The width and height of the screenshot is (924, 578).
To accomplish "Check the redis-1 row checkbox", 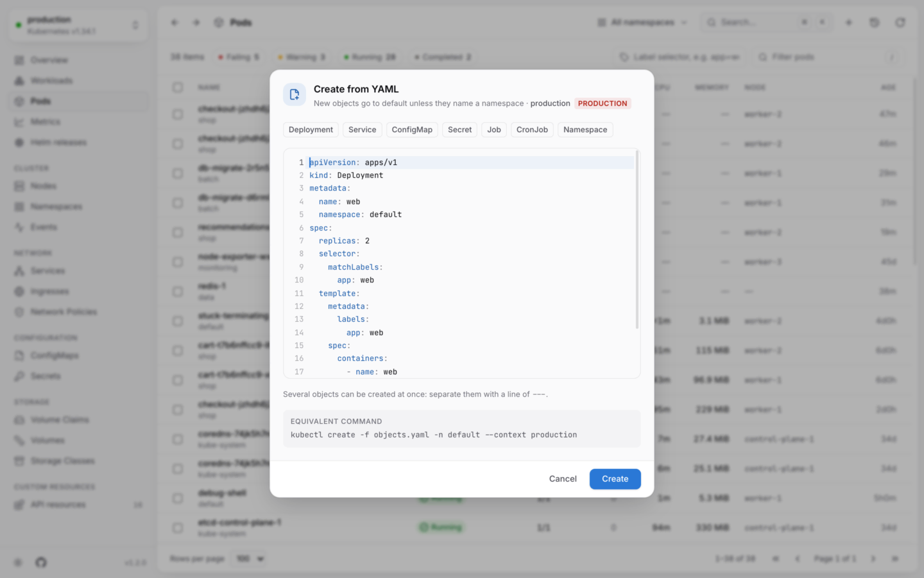I will (178, 292).
